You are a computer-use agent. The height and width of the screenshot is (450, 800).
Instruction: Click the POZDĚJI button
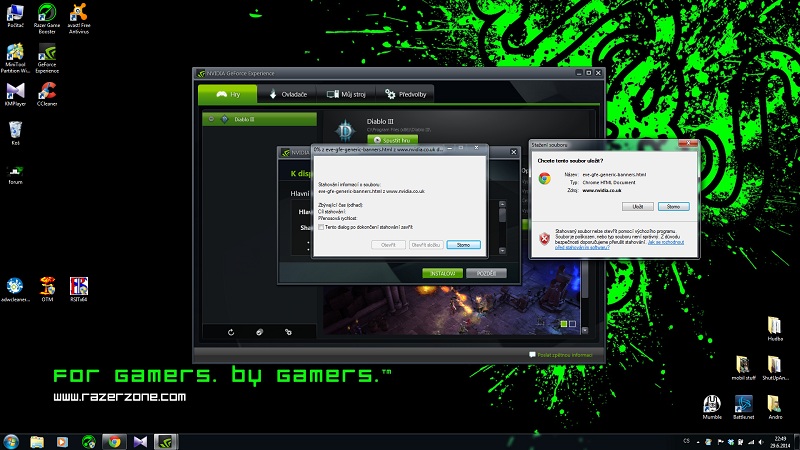tap(486, 273)
